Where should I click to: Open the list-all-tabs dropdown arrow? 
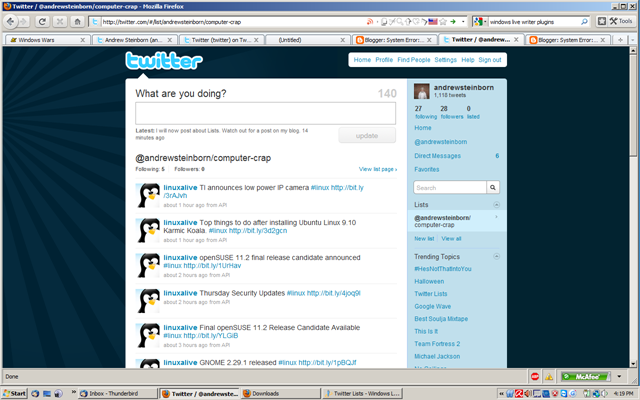pos(633,40)
